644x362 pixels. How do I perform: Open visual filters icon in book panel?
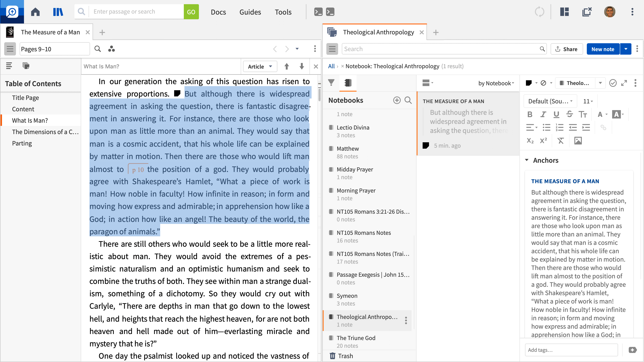tap(112, 49)
